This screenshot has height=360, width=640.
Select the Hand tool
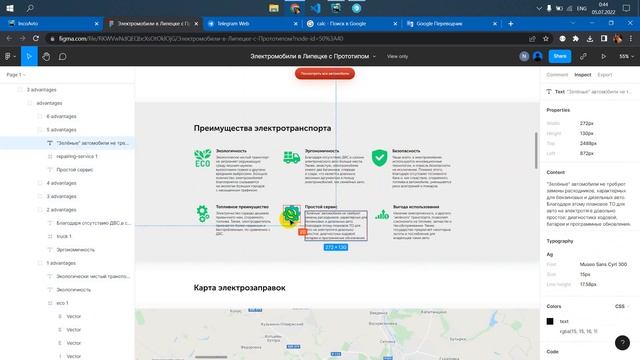tap(46, 56)
